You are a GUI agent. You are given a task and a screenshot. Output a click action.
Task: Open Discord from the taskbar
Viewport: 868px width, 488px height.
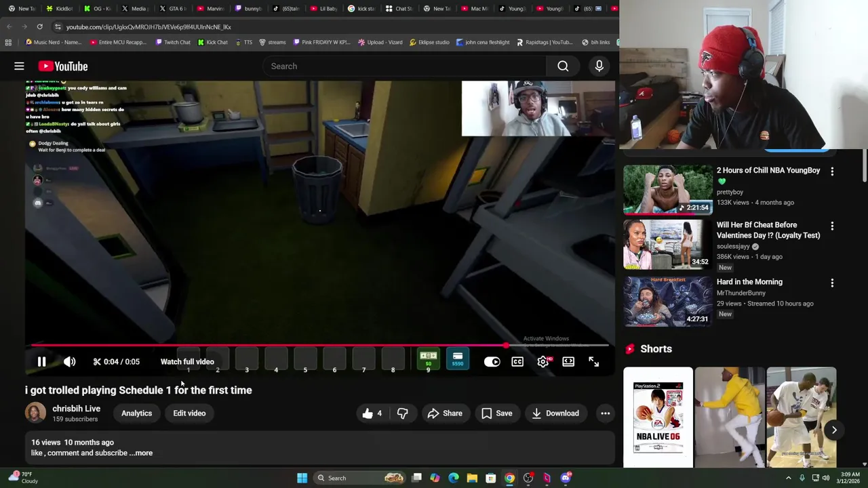[566, 478]
